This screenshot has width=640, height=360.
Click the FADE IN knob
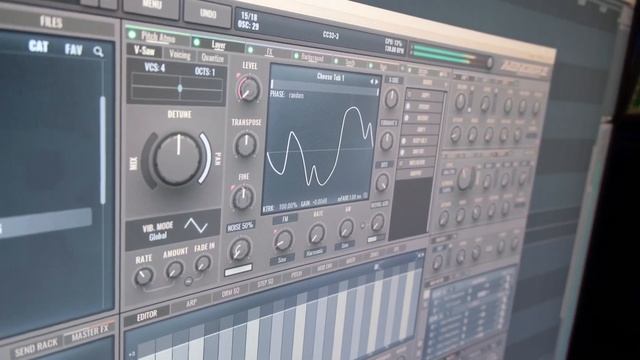[203, 264]
